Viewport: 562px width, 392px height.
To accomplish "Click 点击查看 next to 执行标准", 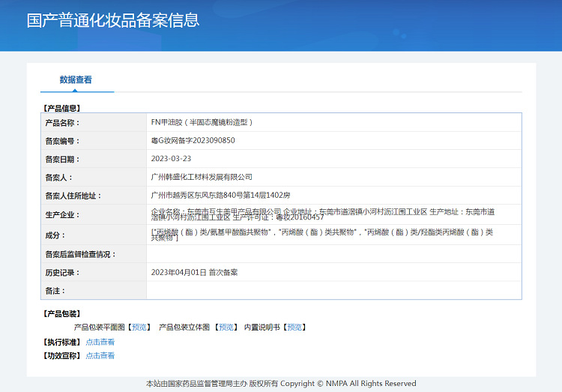I will coord(100,342).
